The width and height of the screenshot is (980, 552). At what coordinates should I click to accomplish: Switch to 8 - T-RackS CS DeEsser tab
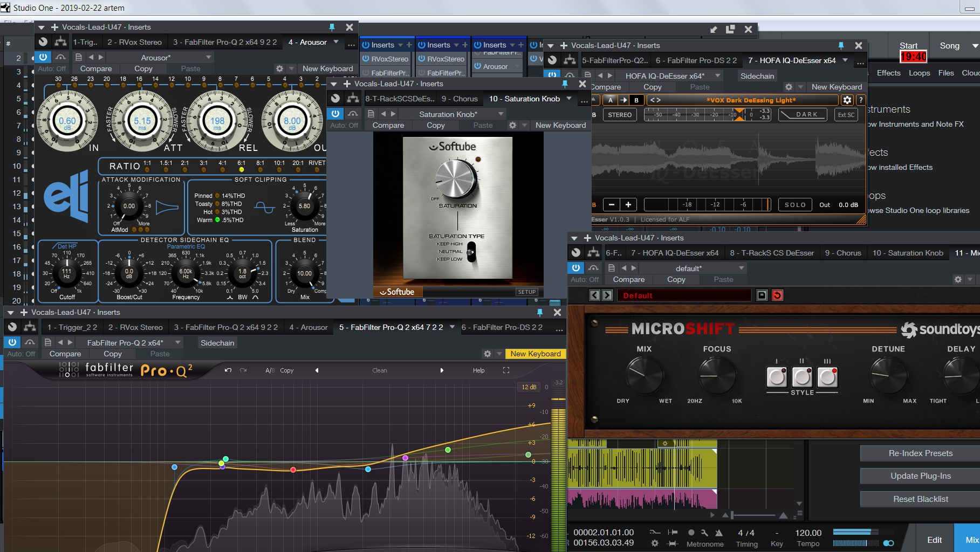tap(772, 253)
